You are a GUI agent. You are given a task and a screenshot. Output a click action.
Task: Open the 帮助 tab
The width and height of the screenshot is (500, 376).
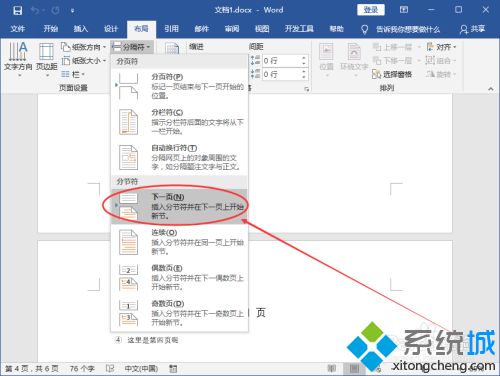[336, 29]
